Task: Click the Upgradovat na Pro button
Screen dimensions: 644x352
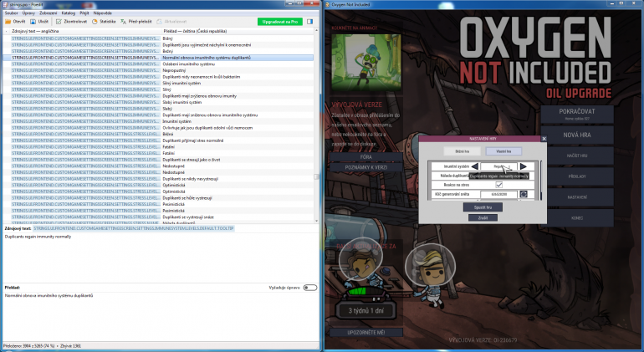Action: [280, 22]
